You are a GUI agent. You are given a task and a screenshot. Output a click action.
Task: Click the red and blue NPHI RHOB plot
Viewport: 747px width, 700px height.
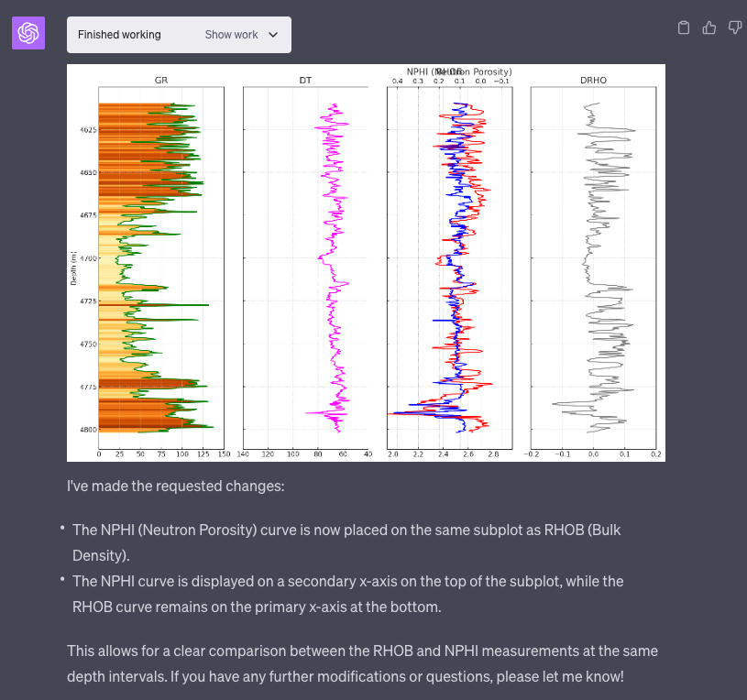click(450, 268)
